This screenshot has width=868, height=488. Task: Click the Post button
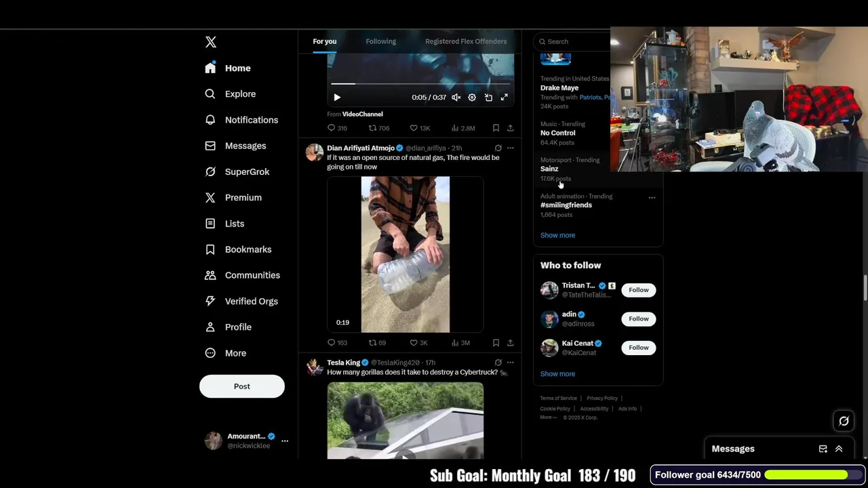pyautogui.click(x=242, y=386)
